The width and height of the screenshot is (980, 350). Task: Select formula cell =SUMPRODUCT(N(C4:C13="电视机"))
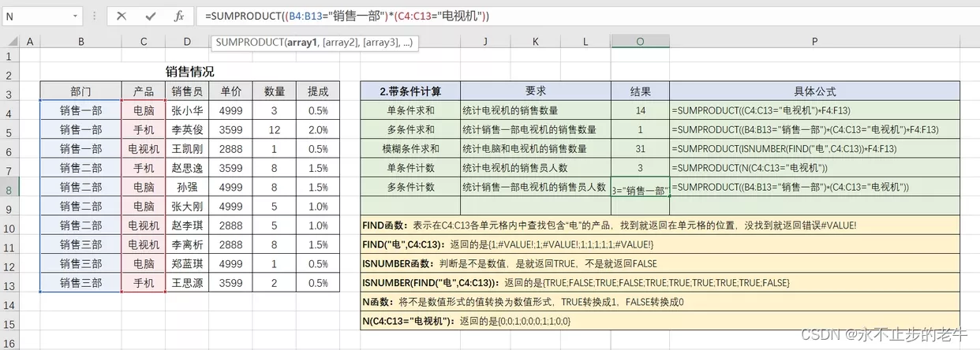pos(815,168)
